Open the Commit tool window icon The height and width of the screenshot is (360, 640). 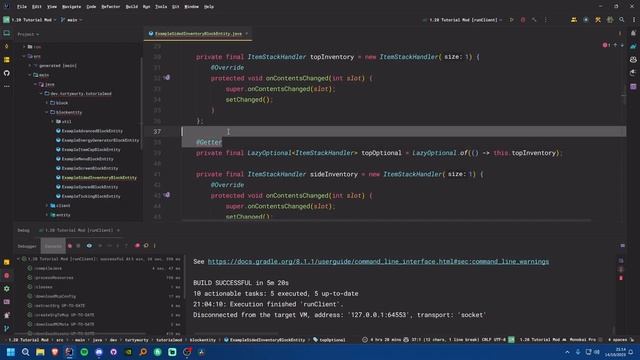[7, 47]
